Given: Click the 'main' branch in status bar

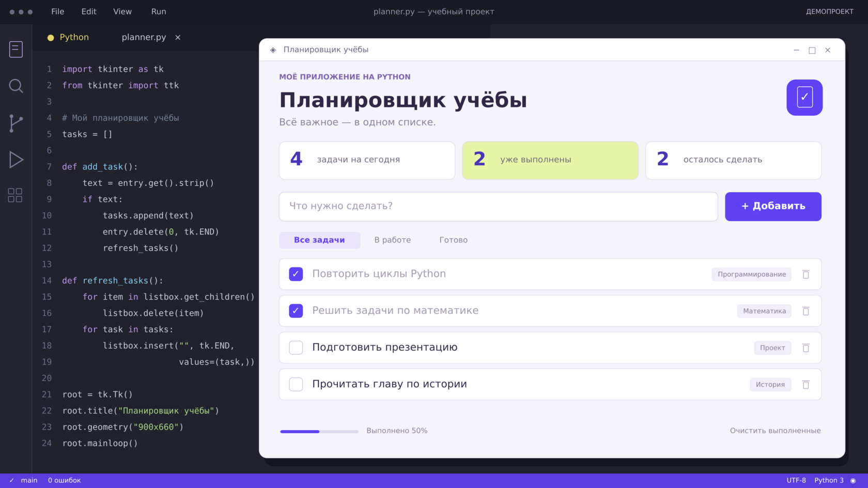Looking at the screenshot, I should (29, 480).
